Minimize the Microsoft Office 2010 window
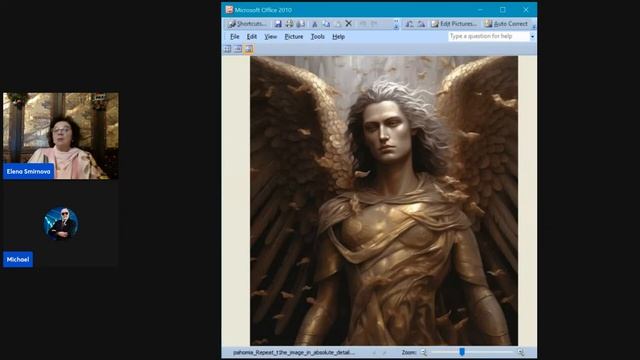The height and width of the screenshot is (360, 640). [480, 9]
